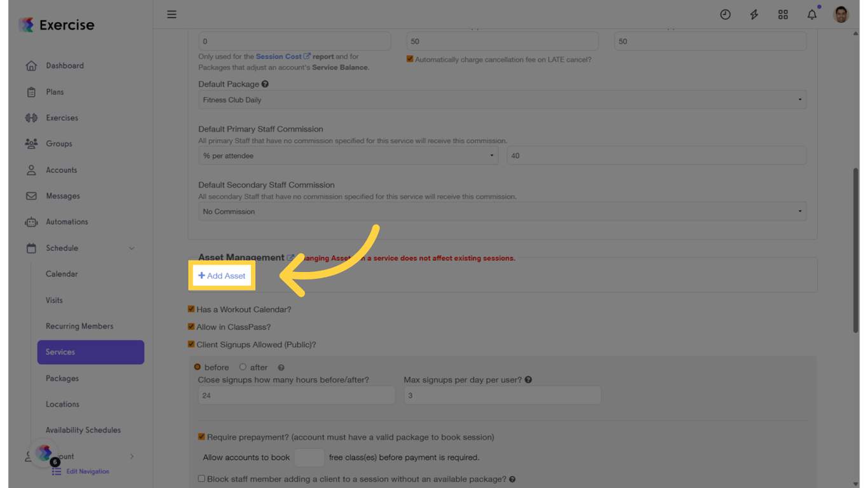Open the apps grid icon
This screenshot has width=868, height=488.
pyautogui.click(x=783, y=15)
